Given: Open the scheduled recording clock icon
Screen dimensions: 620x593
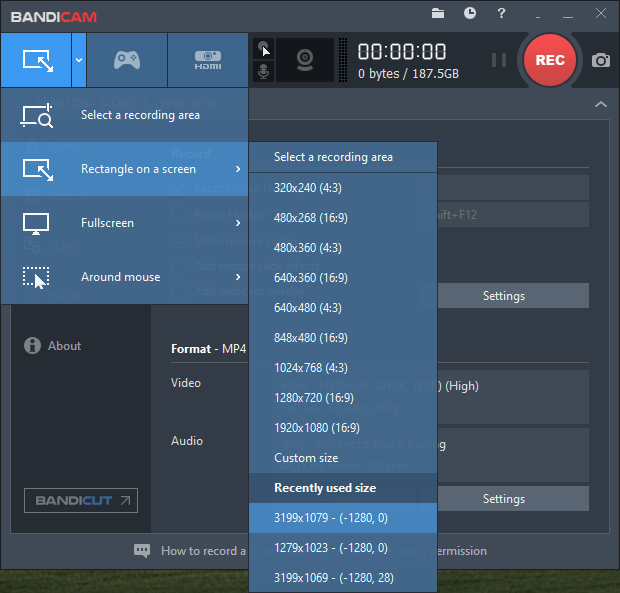Looking at the screenshot, I should pyautogui.click(x=470, y=13).
